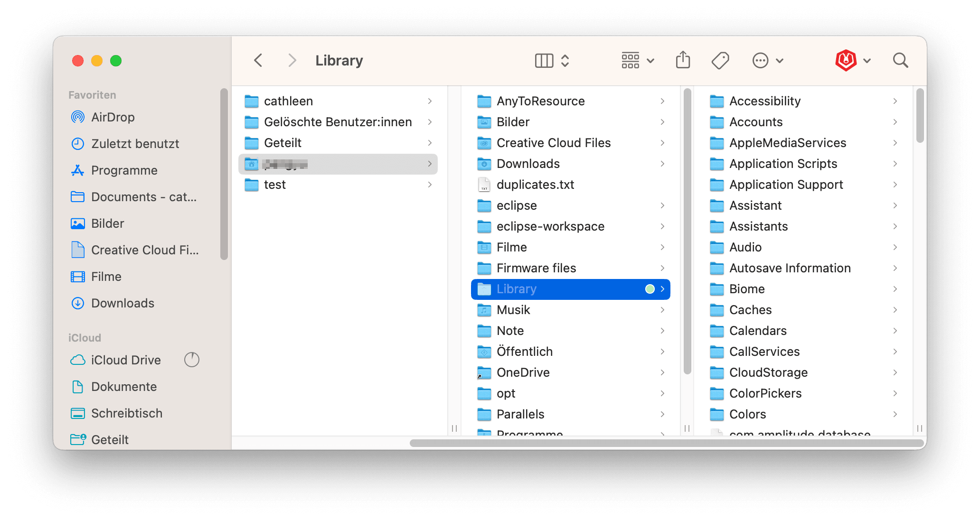Image resolution: width=980 pixels, height=520 pixels.
Task: Select the blurred home folder row
Action: pyautogui.click(x=338, y=164)
